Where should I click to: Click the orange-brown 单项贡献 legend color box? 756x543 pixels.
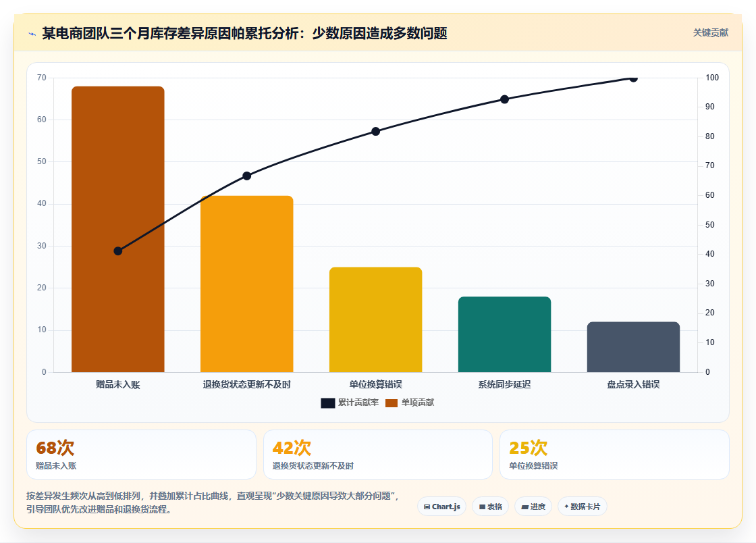(391, 403)
